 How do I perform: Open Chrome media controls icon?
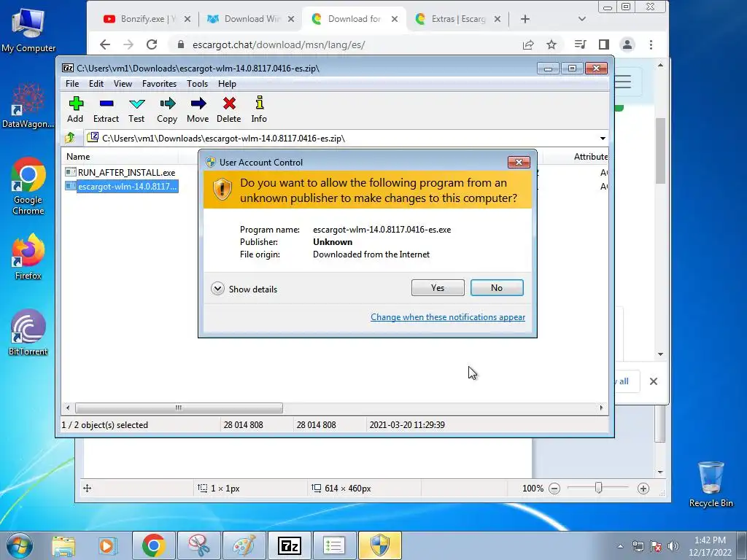pyautogui.click(x=580, y=44)
